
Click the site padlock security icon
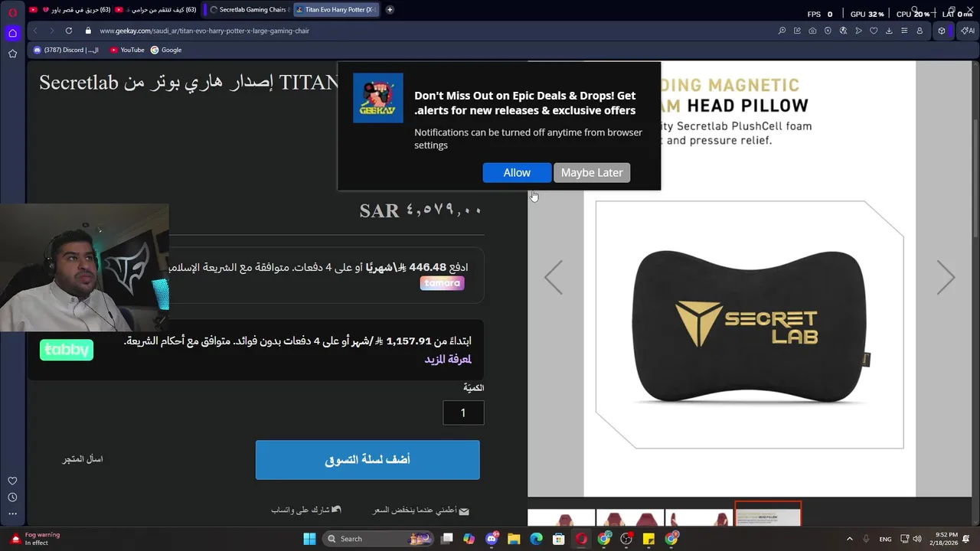[88, 31]
